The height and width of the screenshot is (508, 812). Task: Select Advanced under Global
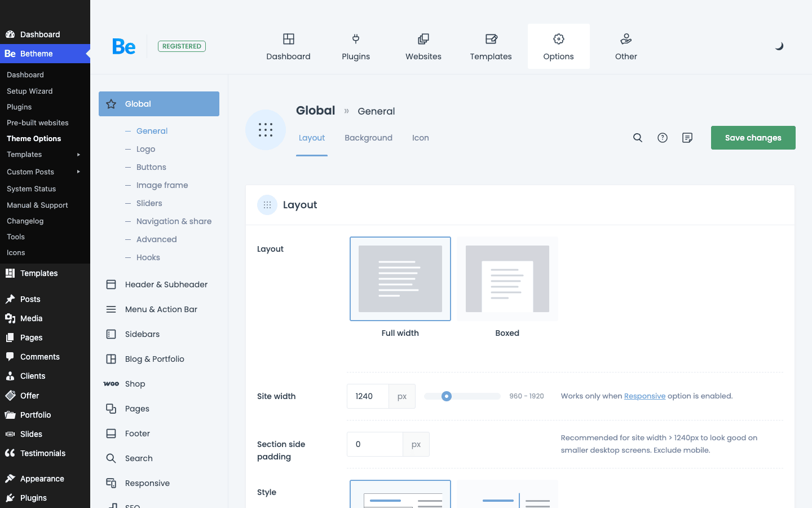[x=156, y=239]
